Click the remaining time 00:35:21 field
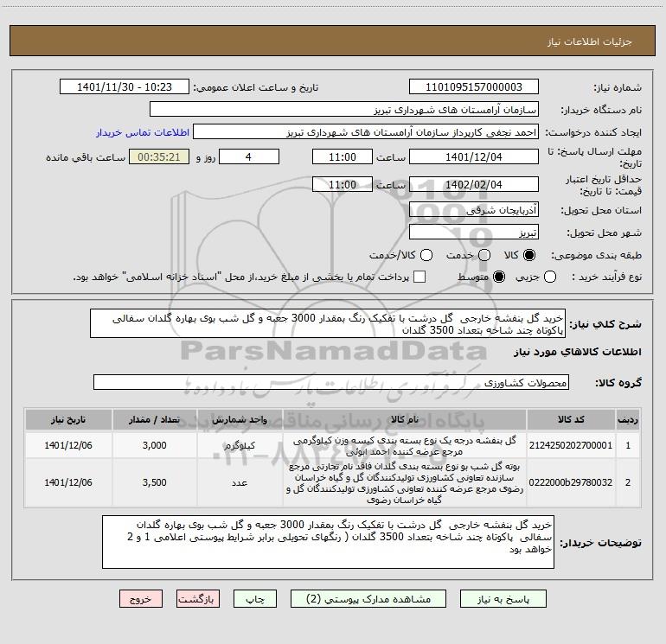Screen dimensions: 666x644 [159, 156]
